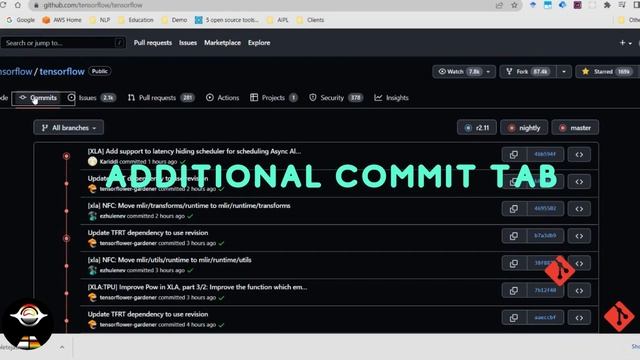Bookmark page with the star icon

[x=514, y=5]
